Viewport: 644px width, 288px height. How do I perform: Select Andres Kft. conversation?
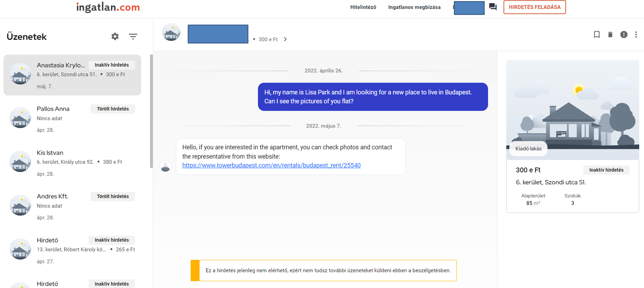point(72,206)
